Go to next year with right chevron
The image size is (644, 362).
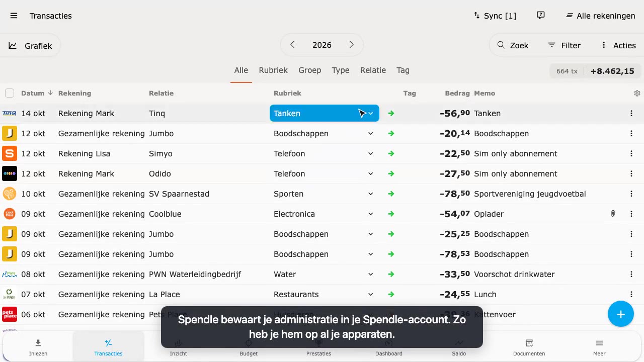tap(351, 45)
